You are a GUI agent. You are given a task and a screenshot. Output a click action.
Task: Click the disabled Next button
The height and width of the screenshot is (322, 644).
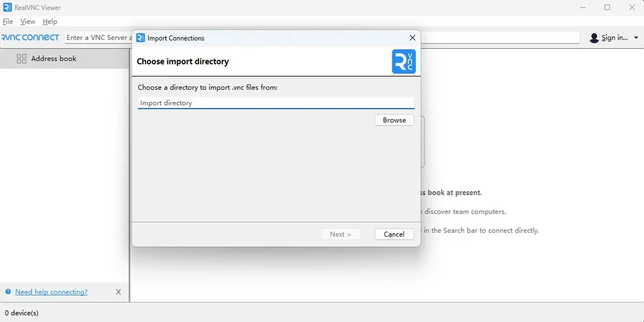point(340,235)
